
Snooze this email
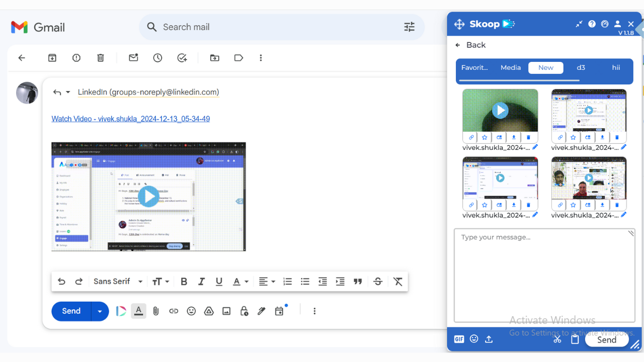[158, 58]
